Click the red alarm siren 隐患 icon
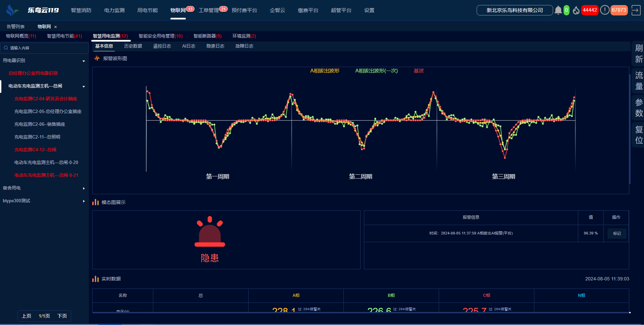 (210, 232)
